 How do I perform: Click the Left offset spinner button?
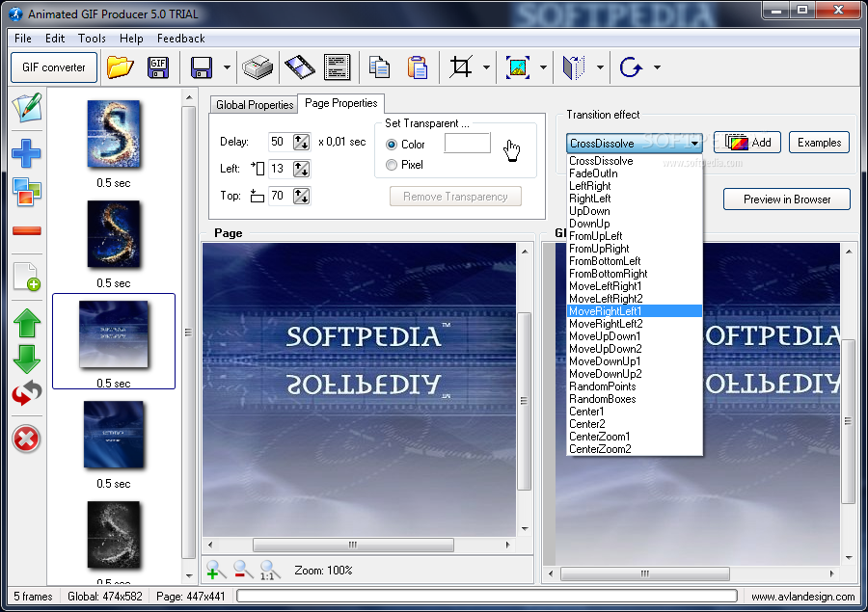[x=301, y=169]
